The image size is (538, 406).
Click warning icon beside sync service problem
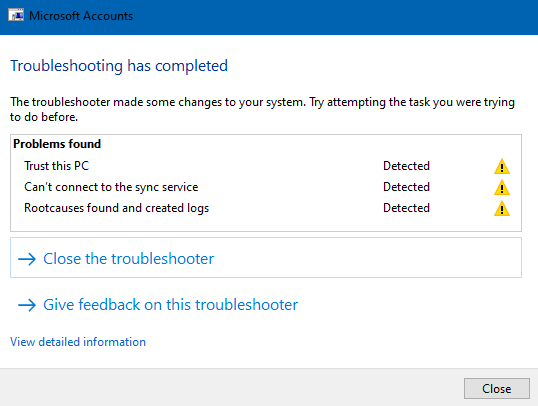tap(502, 187)
